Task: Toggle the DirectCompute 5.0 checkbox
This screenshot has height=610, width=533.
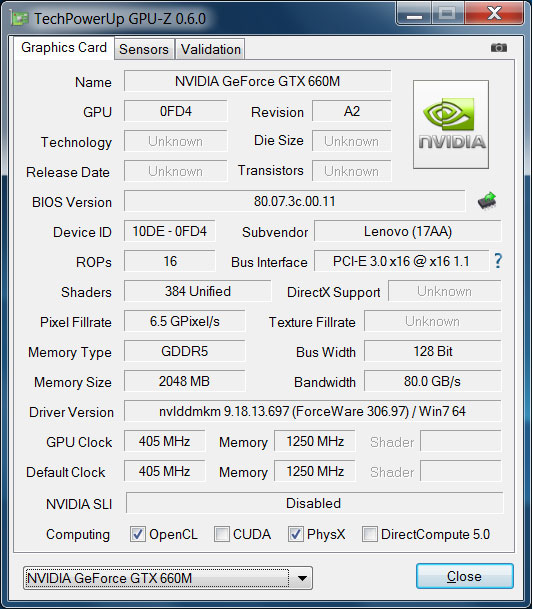Action: click(370, 534)
